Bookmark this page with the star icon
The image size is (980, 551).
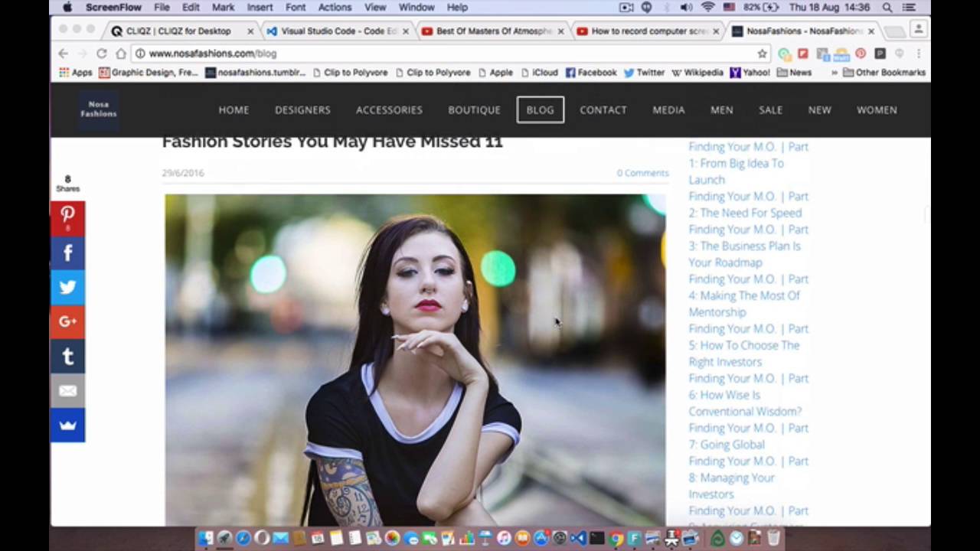click(x=762, y=54)
